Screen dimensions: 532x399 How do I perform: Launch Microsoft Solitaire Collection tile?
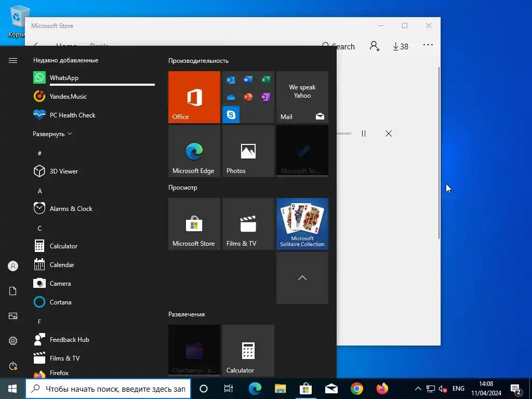[302, 224]
